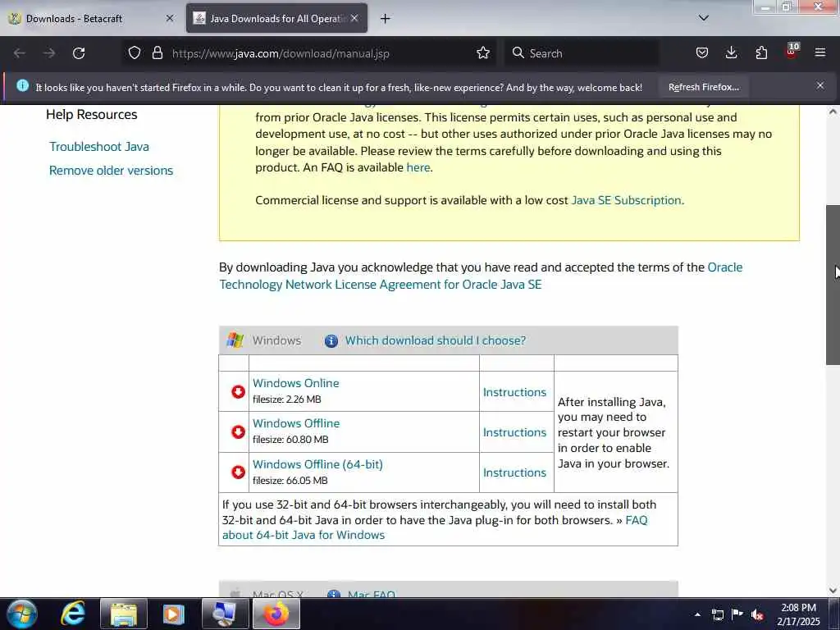Click the blue info icon beside Which download

coord(331,340)
